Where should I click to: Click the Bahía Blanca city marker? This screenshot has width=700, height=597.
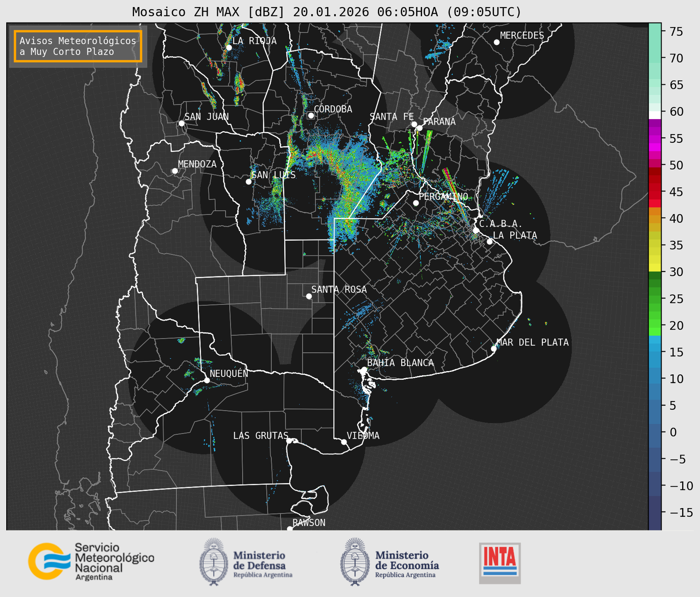(x=364, y=369)
